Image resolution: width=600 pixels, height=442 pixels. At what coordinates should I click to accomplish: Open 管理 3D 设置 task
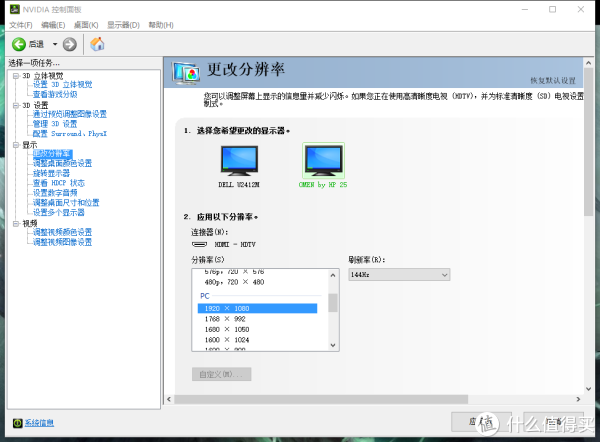pyautogui.click(x=55, y=124)
